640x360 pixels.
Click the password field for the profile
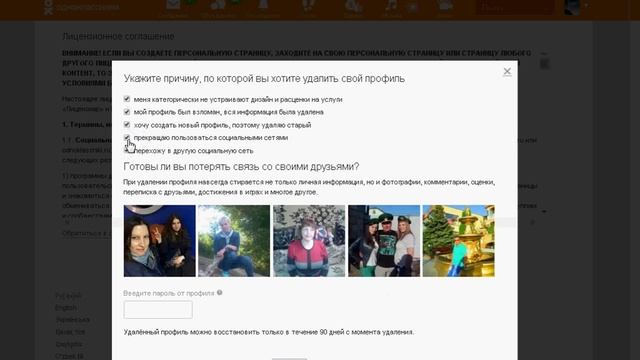(x=158, y=310)
